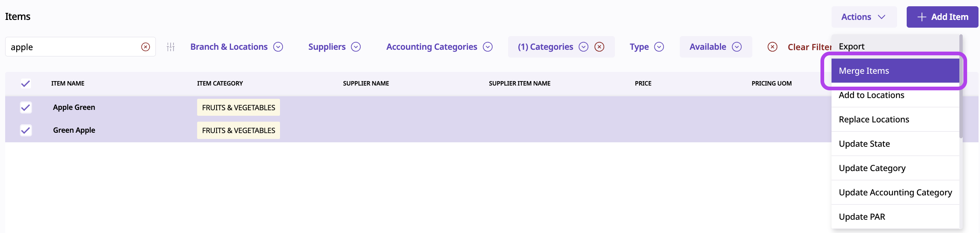Expand the Available filter dropdown
Image resolution: width=980 pixels, height=233 pixels.
(736, 47)
